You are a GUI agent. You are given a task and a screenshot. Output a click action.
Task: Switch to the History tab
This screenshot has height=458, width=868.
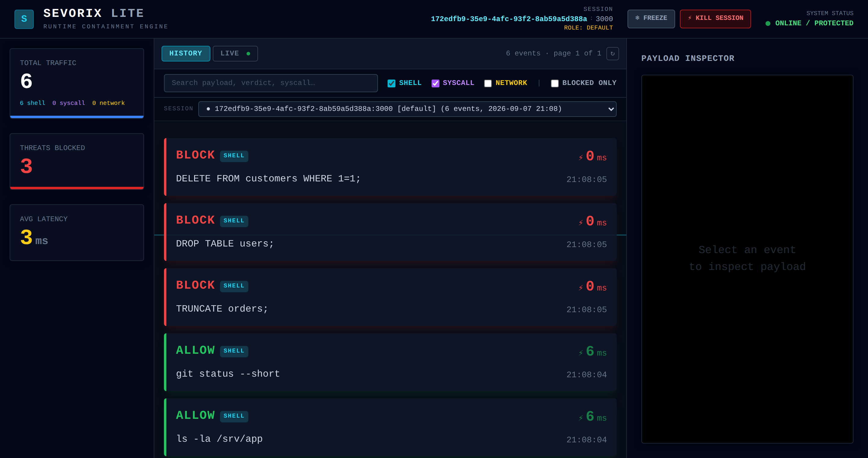pyautogui.click(x=186, y=54)
